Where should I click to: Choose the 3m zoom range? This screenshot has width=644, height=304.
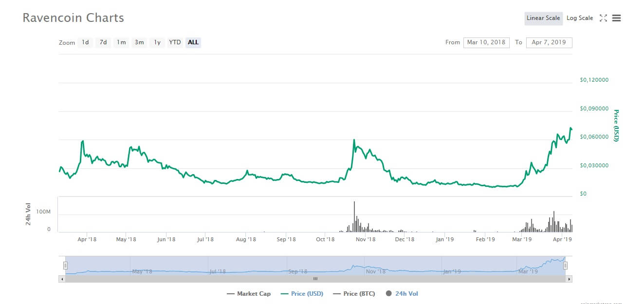(139, 42)
